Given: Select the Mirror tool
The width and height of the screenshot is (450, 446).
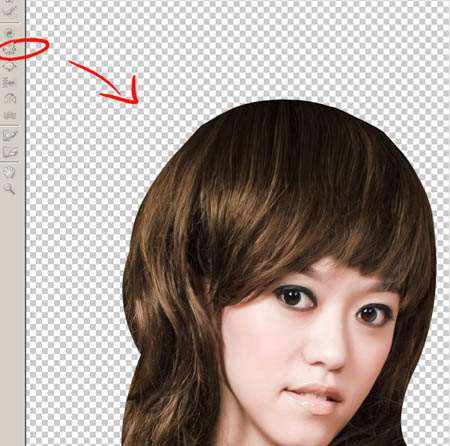Looking at the screenshot, I should click(x=9, y=99).
